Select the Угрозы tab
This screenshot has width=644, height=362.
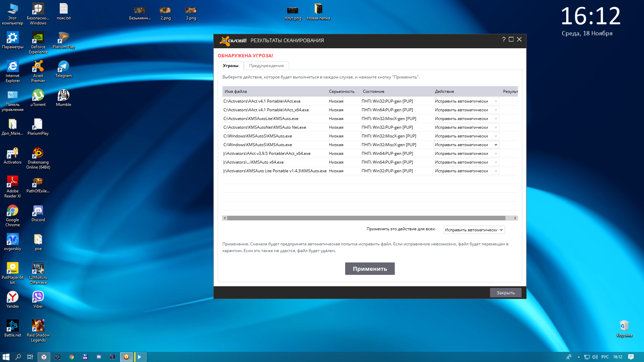(x=230, y=66)
